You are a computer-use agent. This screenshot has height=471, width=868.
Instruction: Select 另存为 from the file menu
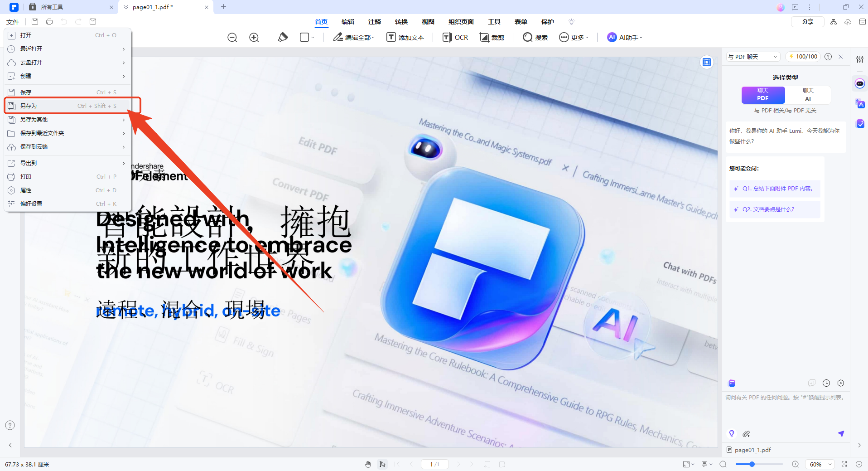click(30, 105)
